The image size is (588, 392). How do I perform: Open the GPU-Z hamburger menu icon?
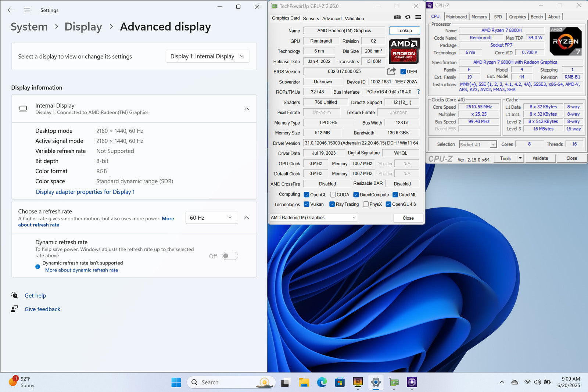(418, 17)
